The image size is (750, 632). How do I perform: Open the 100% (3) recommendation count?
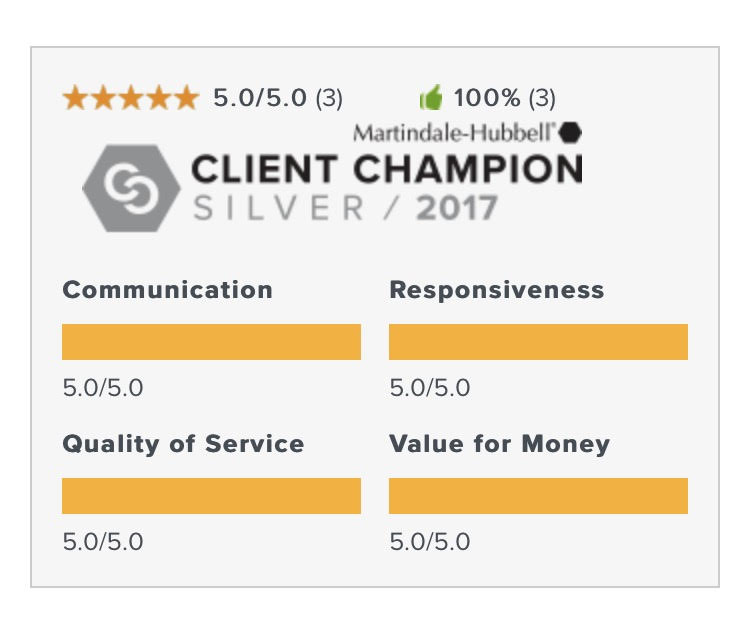tap(505, 98)
